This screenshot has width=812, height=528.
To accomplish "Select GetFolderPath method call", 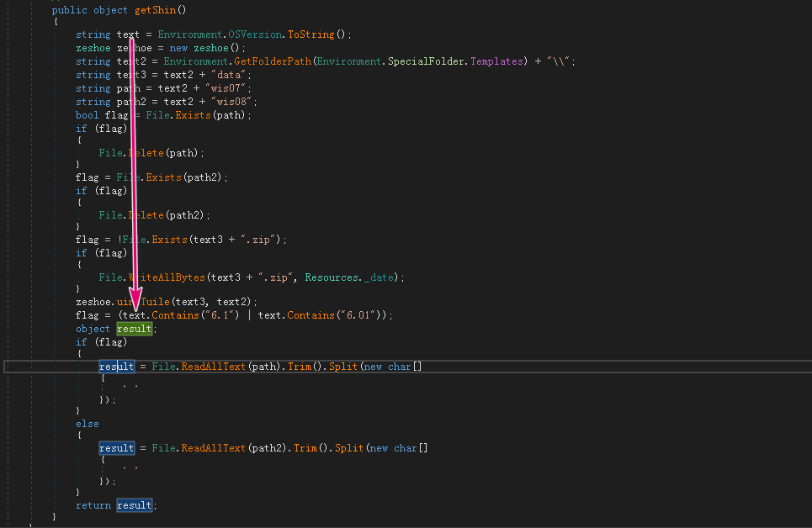I will click(x=273, y=61).
